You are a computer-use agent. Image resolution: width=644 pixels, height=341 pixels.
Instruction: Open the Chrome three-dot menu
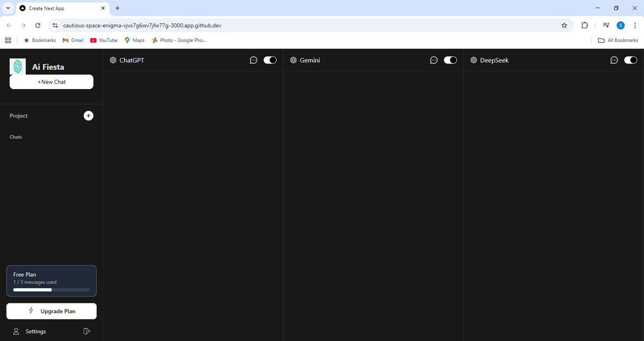635,25
